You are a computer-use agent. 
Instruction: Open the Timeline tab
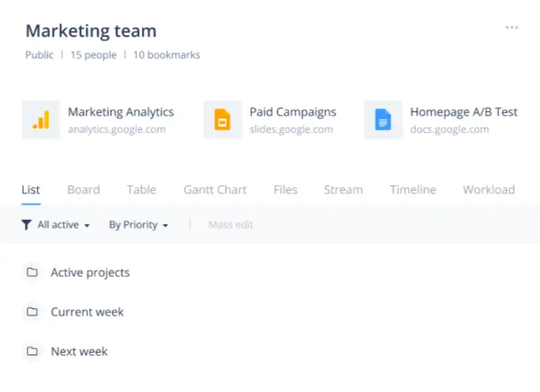coord(413,190)
